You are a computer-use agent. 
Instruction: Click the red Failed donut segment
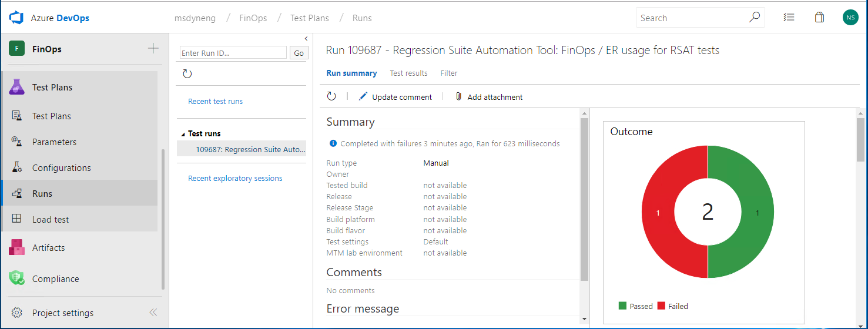pos(658,212)
